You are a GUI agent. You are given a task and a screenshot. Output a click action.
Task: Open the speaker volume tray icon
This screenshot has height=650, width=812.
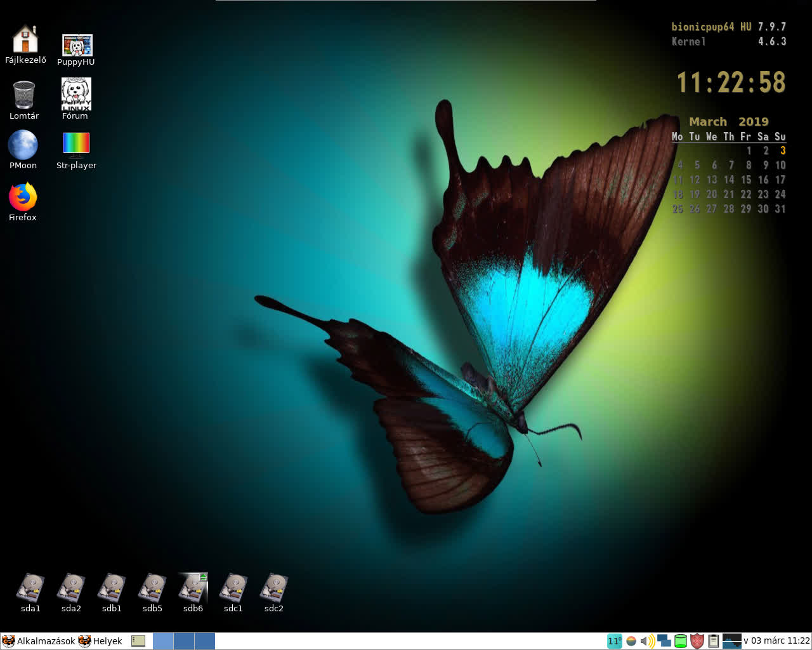pos(648,641)
